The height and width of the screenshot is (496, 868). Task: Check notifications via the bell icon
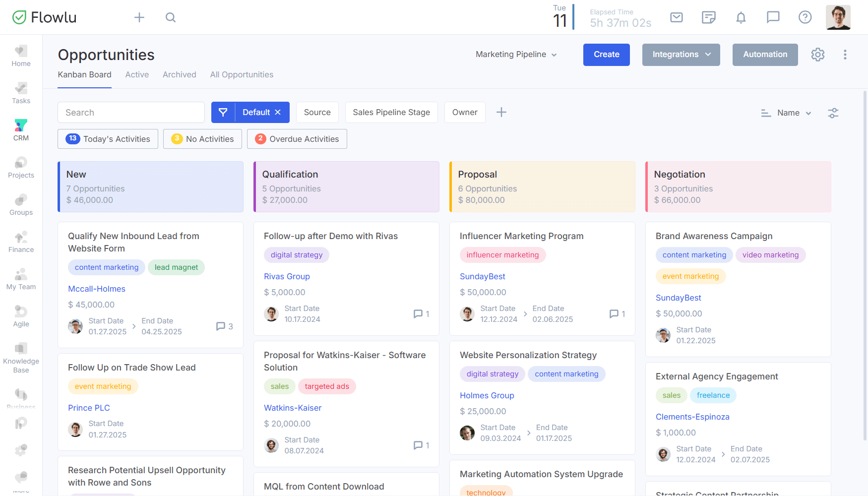[x=741, y=17]
